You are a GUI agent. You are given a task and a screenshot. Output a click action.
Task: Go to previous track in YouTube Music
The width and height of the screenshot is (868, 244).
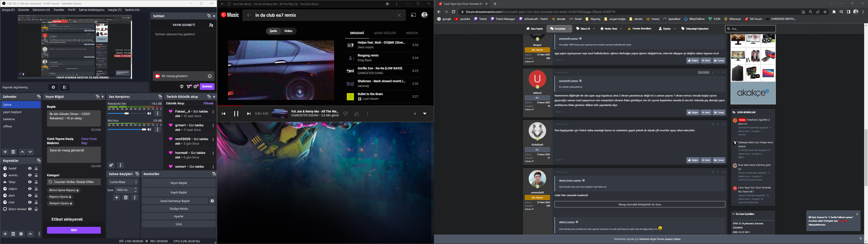pos(223,114)
